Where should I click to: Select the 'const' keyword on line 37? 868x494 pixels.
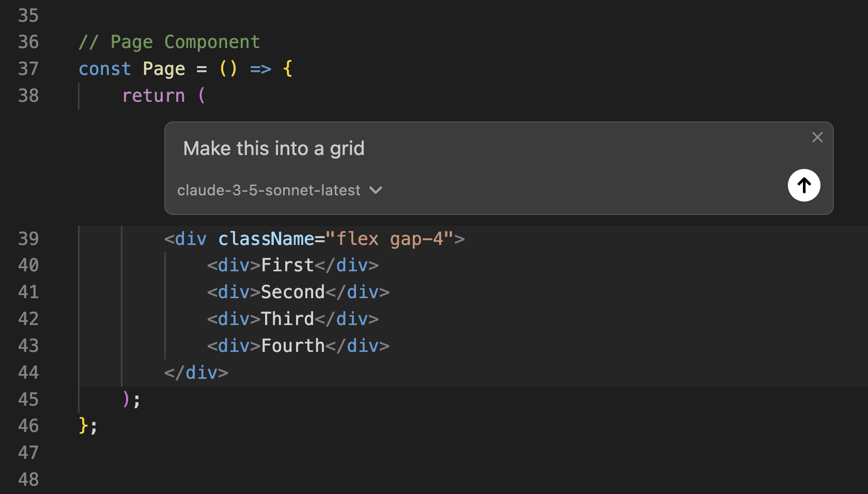[x=104, y=68]
